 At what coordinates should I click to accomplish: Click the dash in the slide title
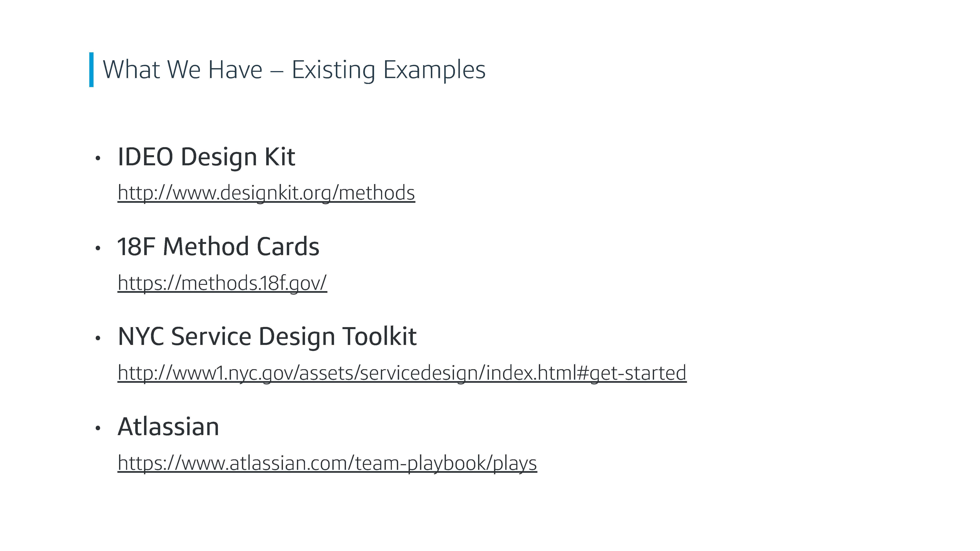point(277,71)
